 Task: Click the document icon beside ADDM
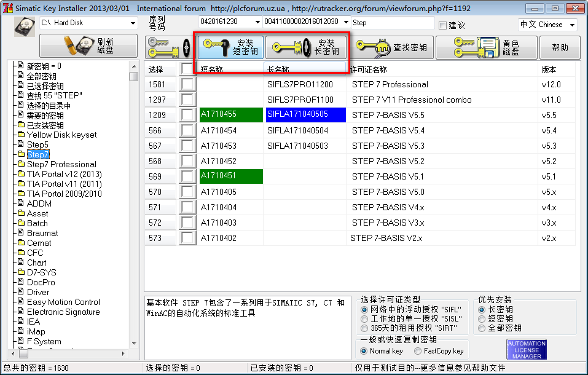click(x=21, y=203)
